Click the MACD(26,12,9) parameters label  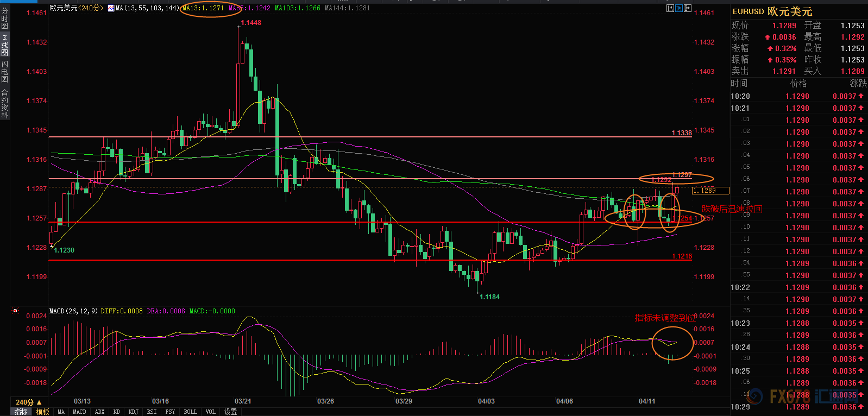point(73,311)
